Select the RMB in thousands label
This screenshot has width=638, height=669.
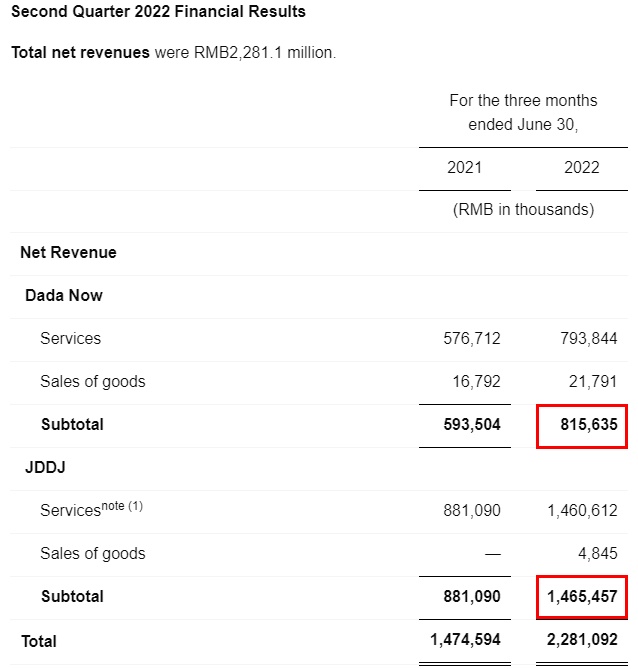pos(523,210)
